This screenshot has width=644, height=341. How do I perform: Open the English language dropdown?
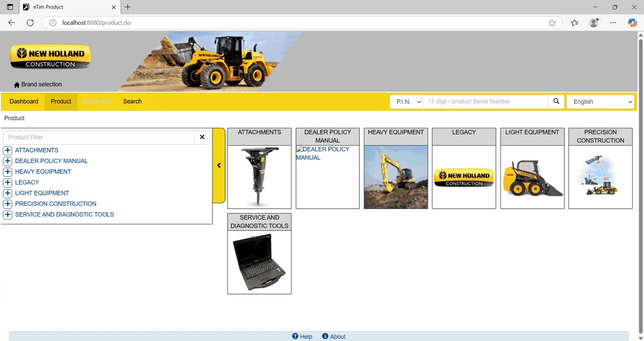pyautogui.click(x=600, y=102)
